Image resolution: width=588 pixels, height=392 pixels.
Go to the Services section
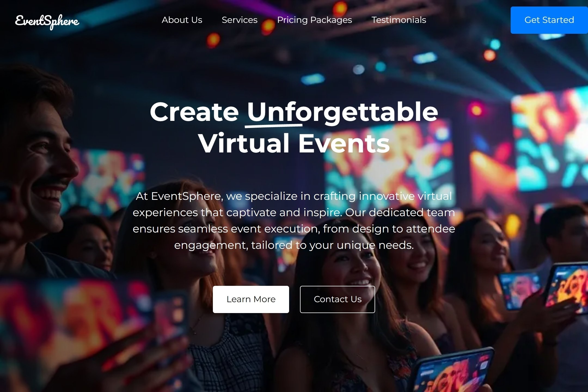click(x=240, y=20)
